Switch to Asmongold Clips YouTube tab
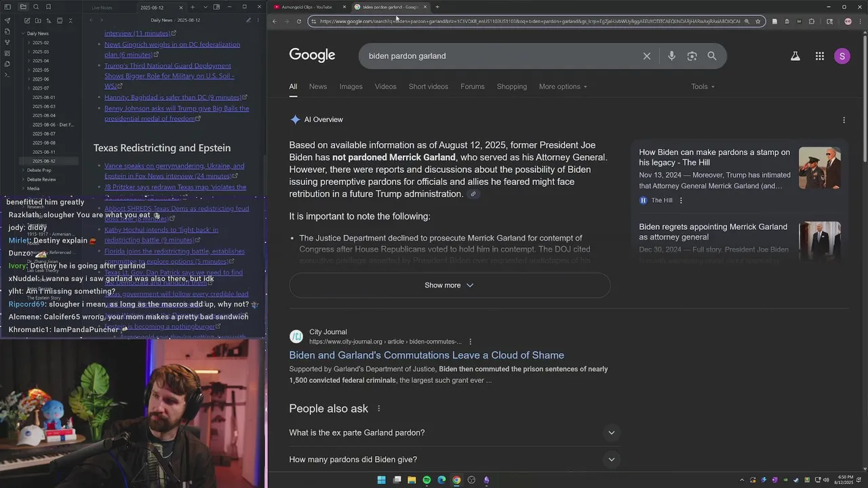Image resolution: width=868 pixels, height=488 pixels. pos(307,7)
